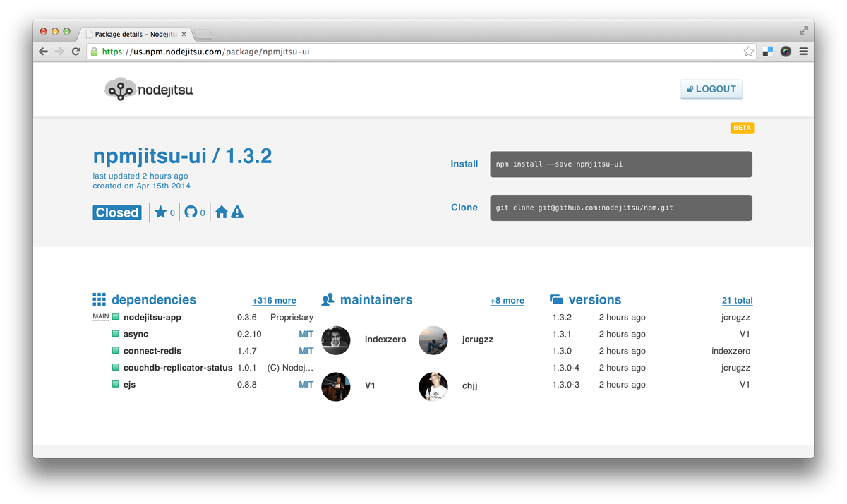Select version 1.3.1 in versions list
Image resolution: width=847 pixels, height=504 pixels.
pyautogui.click(x=562, y=335)
